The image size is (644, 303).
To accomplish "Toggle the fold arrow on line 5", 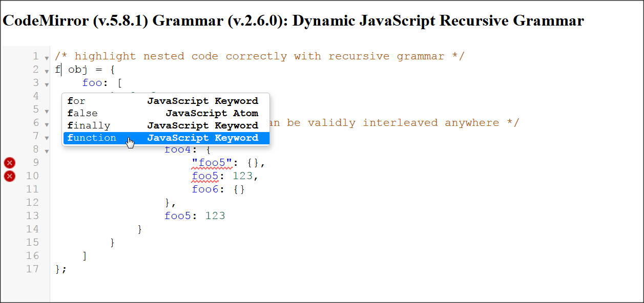I will click(47, 111).
